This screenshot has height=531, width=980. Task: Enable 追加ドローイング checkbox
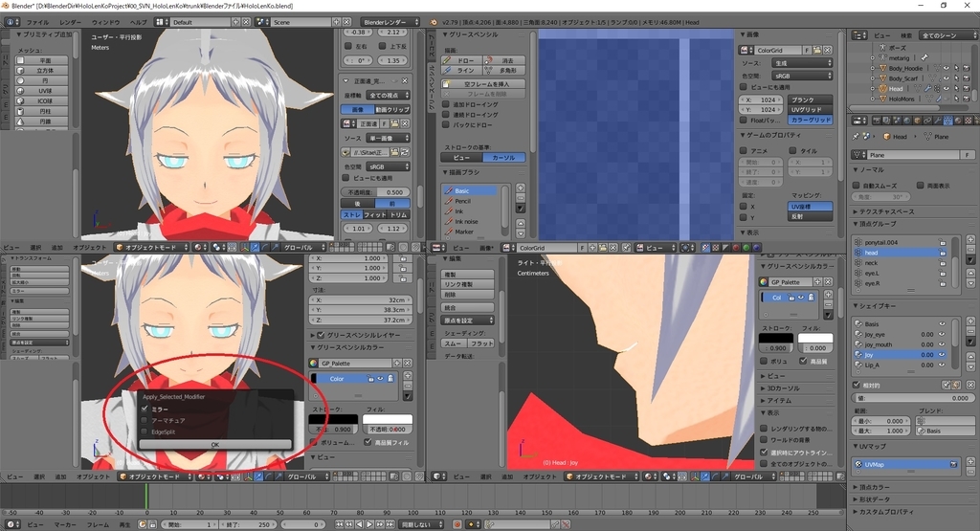[446, 104]
